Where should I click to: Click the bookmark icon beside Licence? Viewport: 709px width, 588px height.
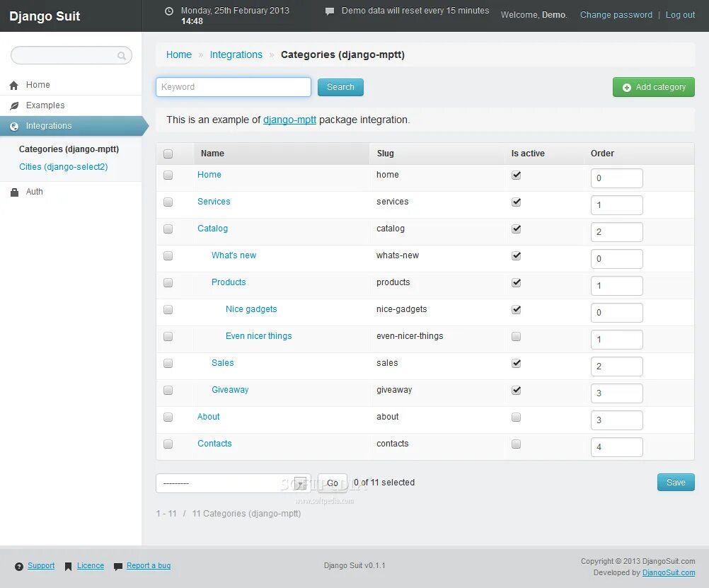(x=68, y=567)
